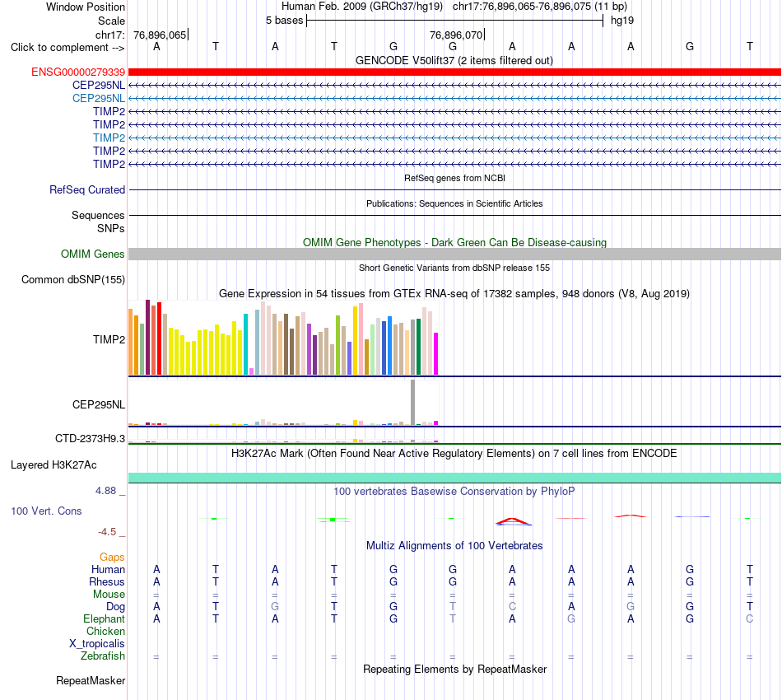This screenshot has width=782, height=700.
Task: Click the Scale label
Action: pyautogui.click(x=111, y=21)
